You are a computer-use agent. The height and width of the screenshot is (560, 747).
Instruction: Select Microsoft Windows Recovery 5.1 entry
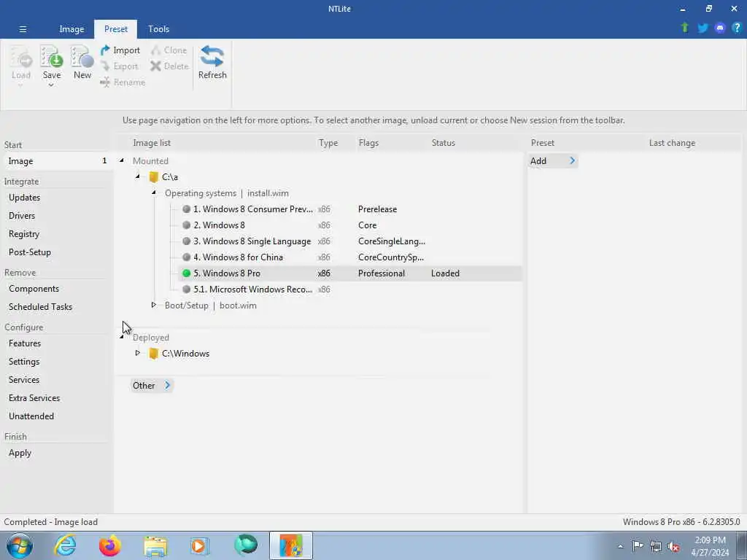[253, 289]
